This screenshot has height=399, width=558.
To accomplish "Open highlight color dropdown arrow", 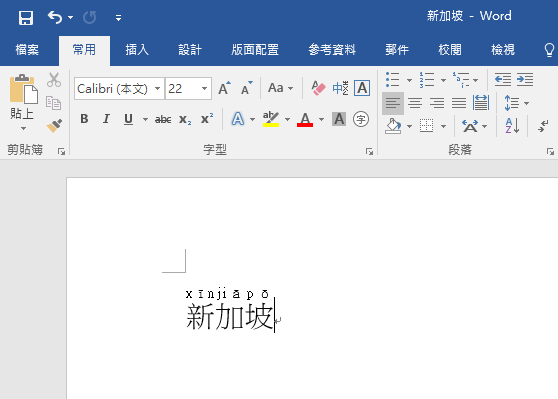I will 287,119.
